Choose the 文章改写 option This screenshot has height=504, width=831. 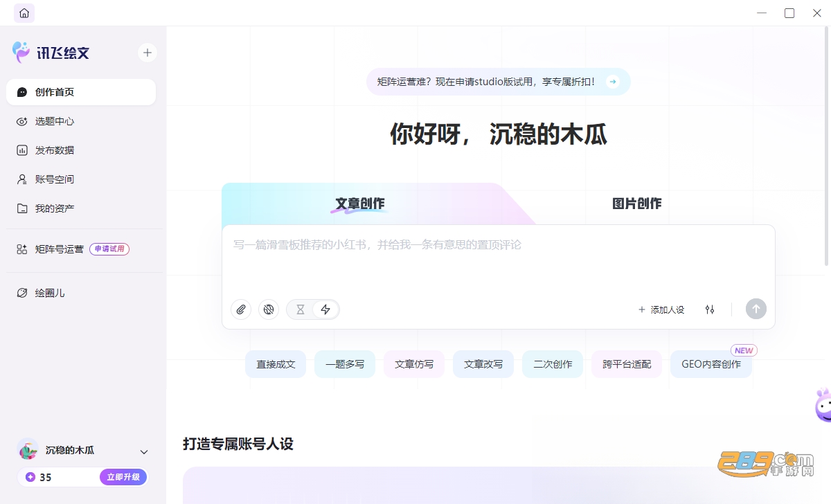pyautogui.click(x=483, y=364)
